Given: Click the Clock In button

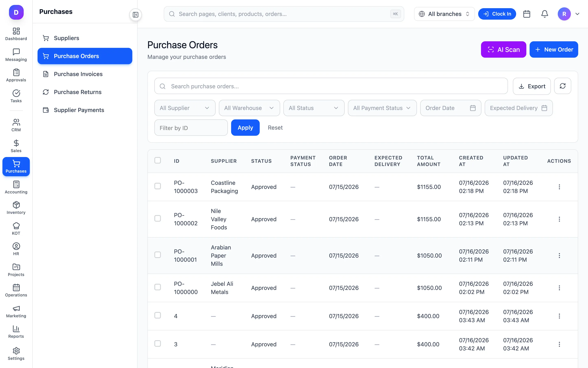Looking at the screenshot, I should point(497,14).
